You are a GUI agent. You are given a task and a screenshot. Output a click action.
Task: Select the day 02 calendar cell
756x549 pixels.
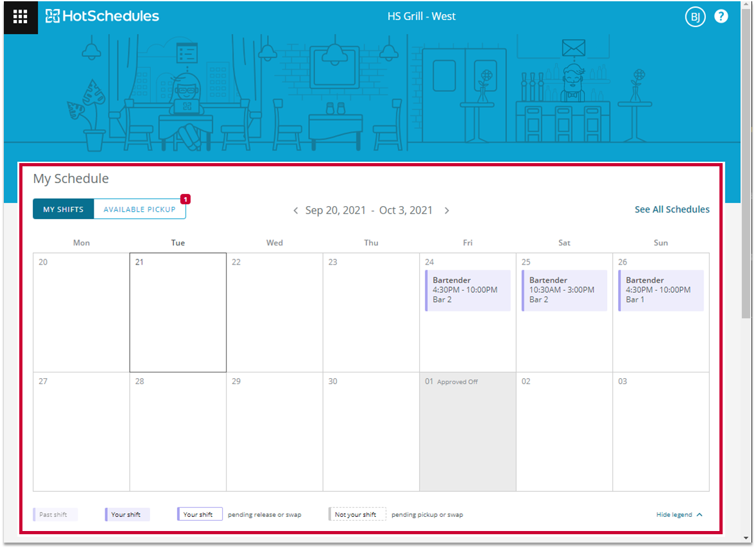click(564, 431)
